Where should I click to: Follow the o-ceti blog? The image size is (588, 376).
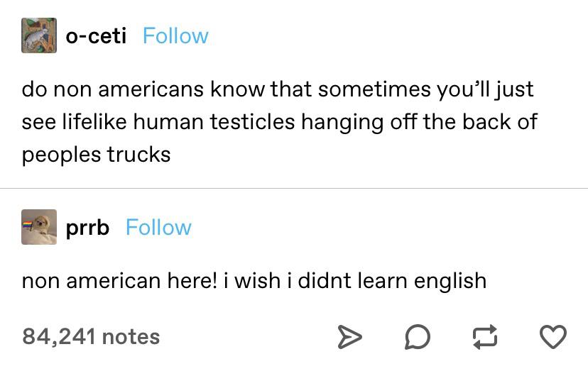tap(175, 35)
